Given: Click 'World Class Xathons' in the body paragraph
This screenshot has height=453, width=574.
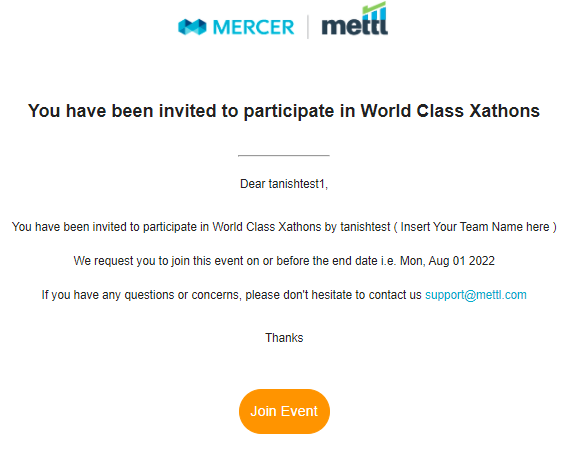Looking at the screenshot, I should pos(266,227).
